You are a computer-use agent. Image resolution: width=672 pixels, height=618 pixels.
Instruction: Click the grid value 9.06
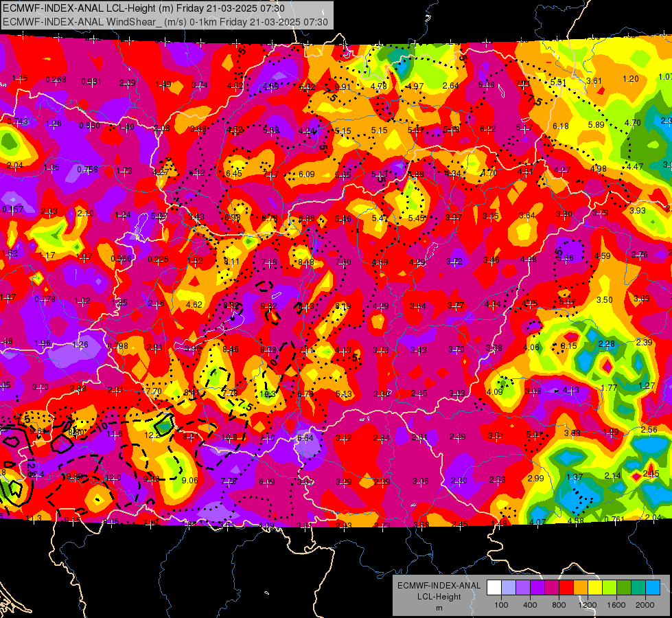pos(190,481)
